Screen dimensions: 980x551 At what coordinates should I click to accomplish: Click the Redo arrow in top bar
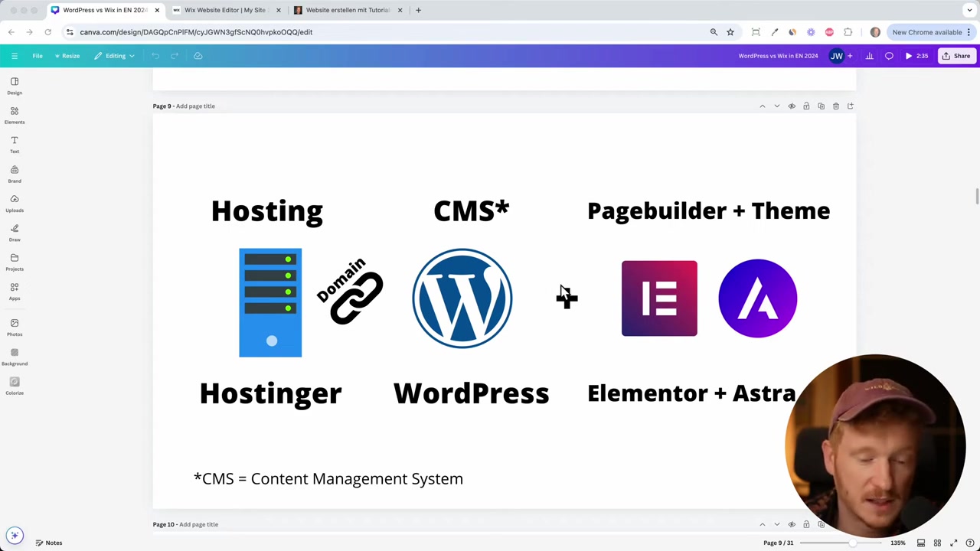pyautogui.click(x=175, y=56)
